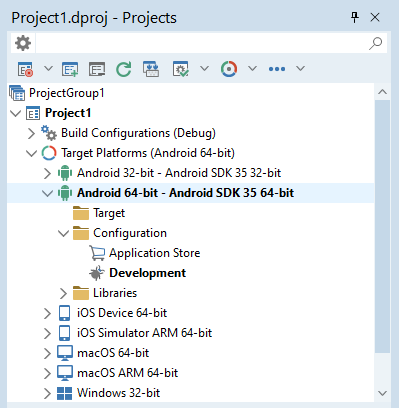Select macOS ARM 64-bit platform

click(128, 373)
